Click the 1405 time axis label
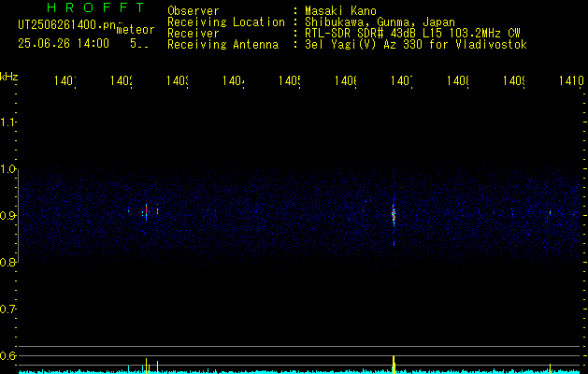 [291, 80]
